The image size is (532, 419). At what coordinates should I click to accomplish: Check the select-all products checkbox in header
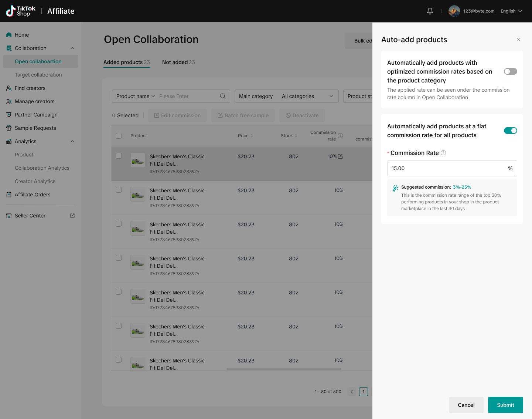coord(119,136)
